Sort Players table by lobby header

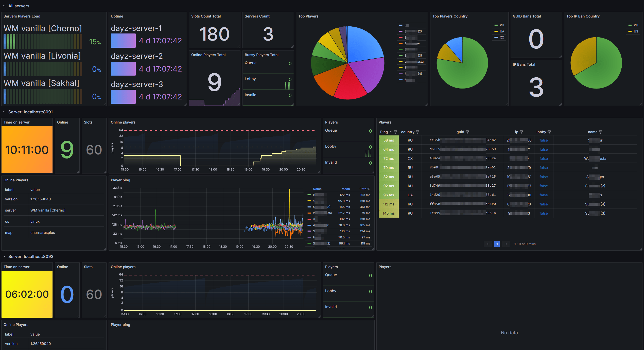click(541, 132)
